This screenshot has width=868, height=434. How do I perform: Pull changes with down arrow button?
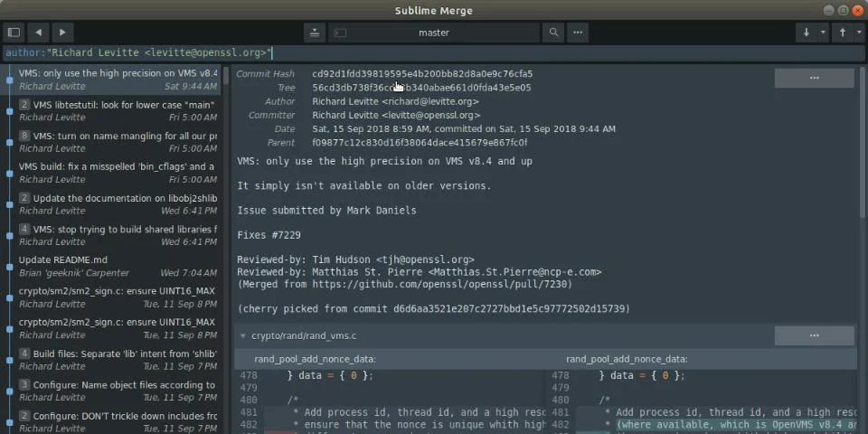807,33
